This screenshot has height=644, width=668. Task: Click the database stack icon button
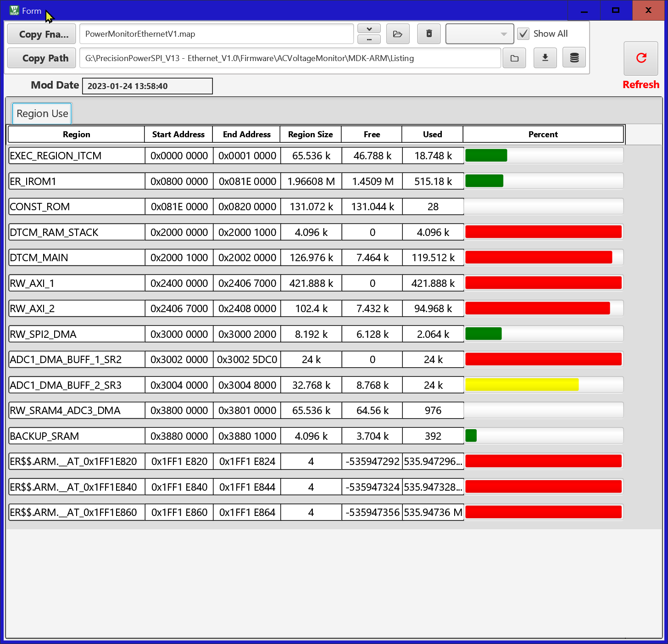(x=574, y=58)
